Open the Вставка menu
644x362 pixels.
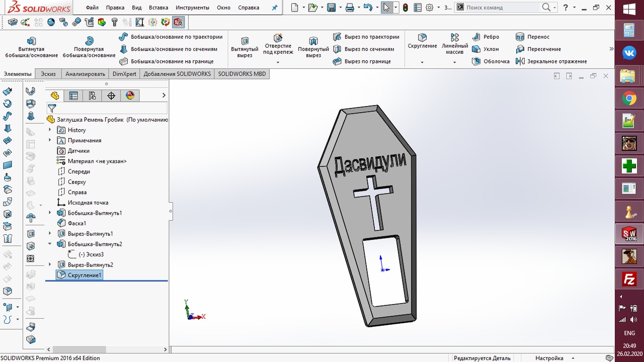point(158,8)
